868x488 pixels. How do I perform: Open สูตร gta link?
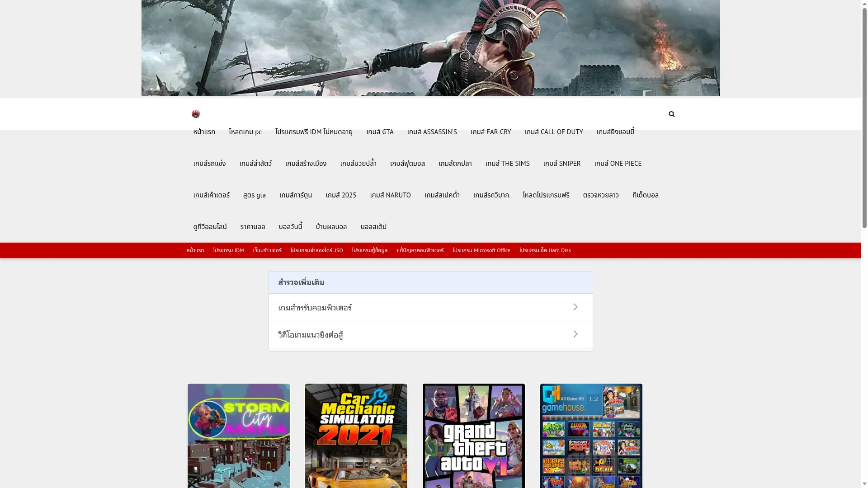click(x=254, y=195)
